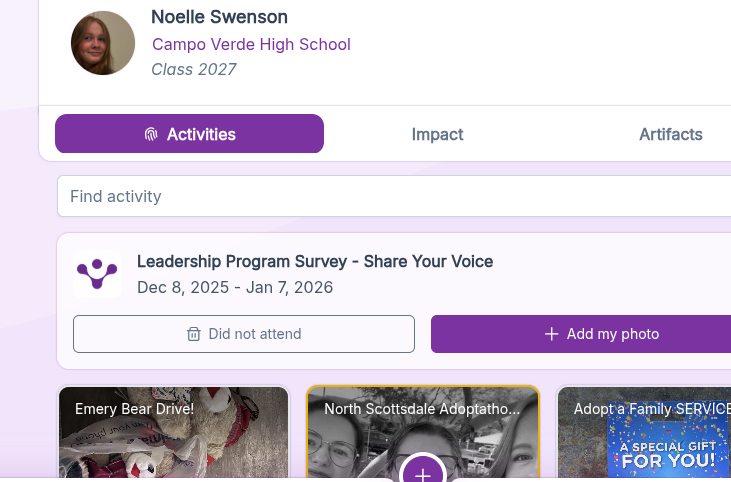
Task: Open Noelle Swenson's profile avatar
Action: coord(103,43)
